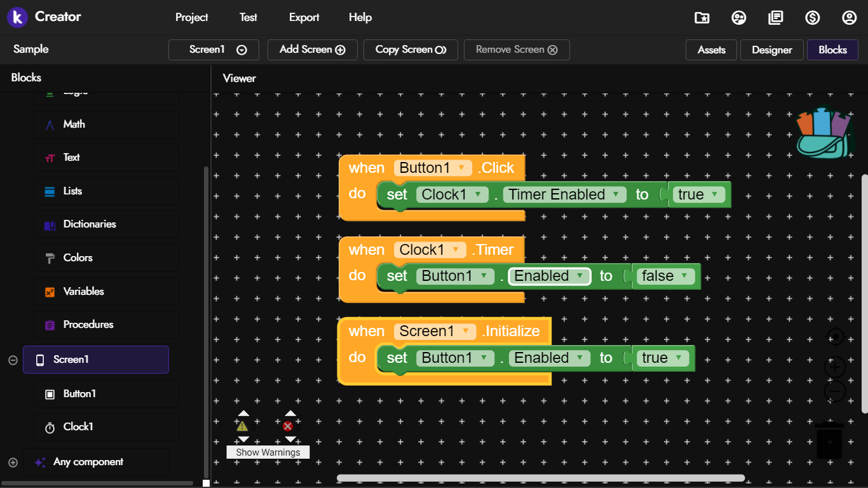Collapse the Screen1 component tree

click(x=13, y=360)
